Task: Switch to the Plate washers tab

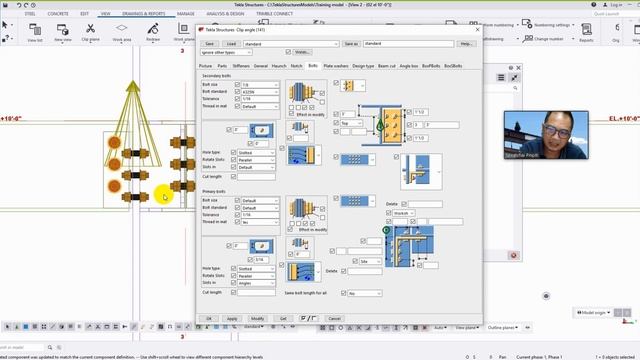Action: click(336, 66)
